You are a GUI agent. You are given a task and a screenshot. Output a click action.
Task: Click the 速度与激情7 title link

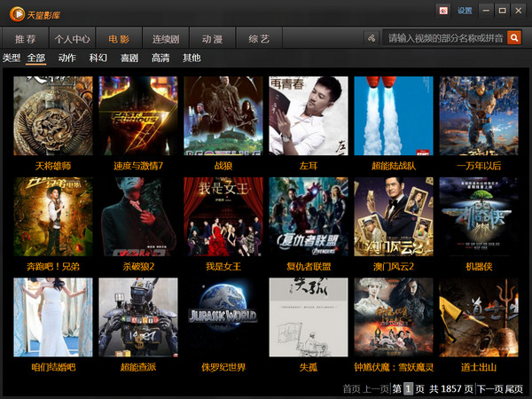click(138, 166)
